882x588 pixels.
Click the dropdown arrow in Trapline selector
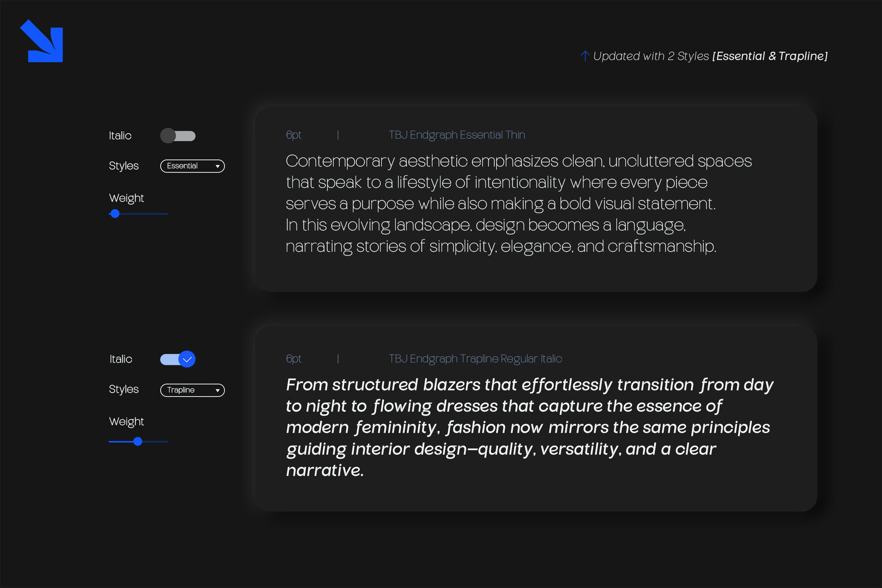tap(218, 391)
